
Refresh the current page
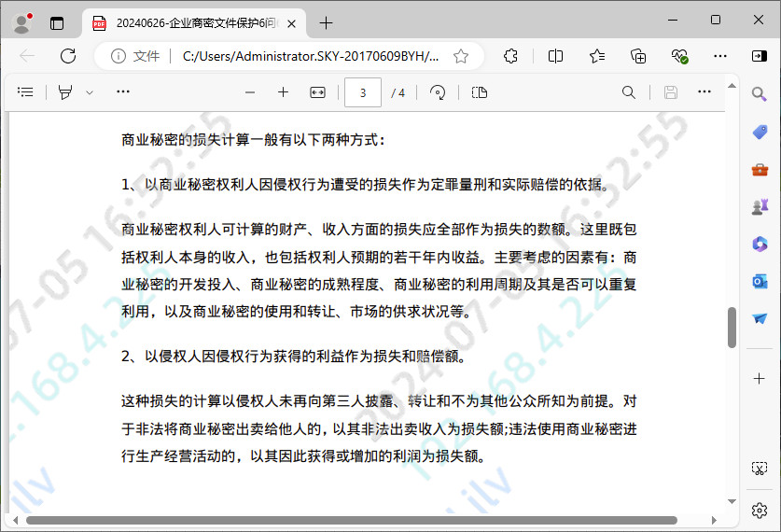(x=68, y=56)
